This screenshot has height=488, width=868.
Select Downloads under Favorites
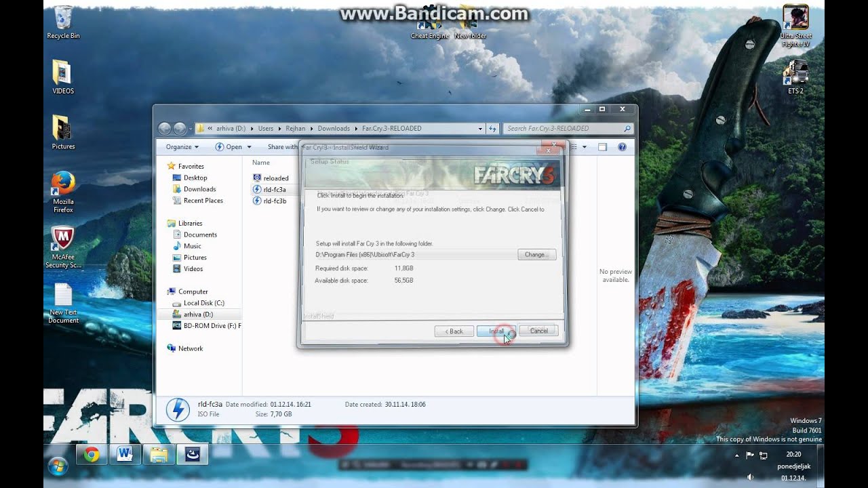199,189
